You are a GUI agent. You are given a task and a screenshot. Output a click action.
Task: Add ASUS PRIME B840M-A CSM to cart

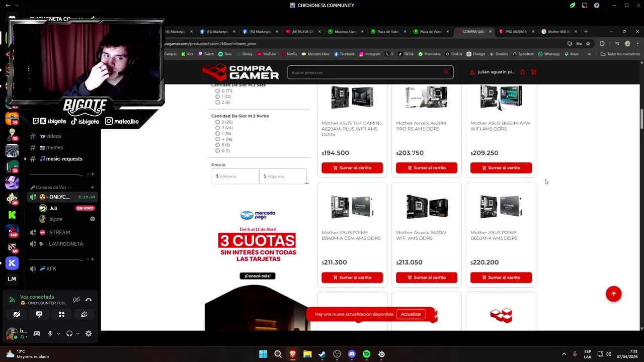pos(352,278)
